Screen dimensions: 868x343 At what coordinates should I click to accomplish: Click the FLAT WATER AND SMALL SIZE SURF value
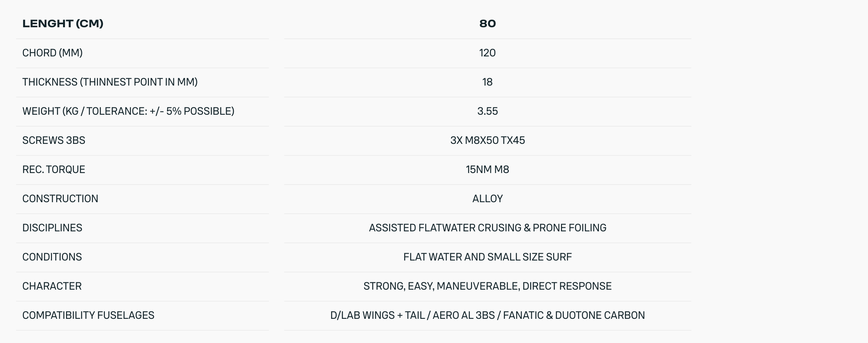(x=487, y=257)
